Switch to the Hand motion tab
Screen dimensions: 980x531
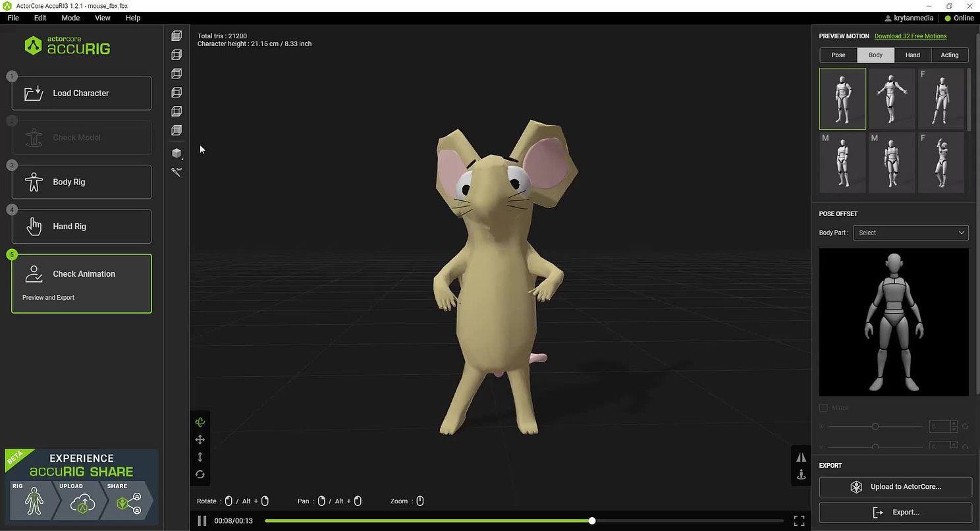[x=913, y=55]
